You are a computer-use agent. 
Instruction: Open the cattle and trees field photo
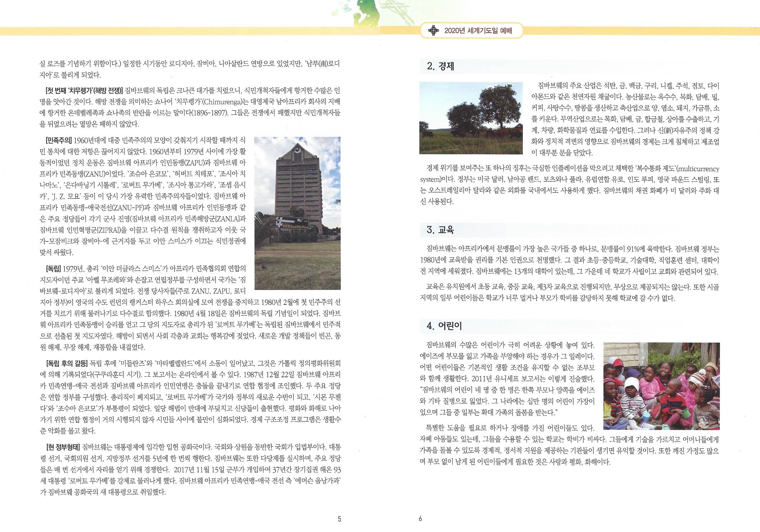click(x=471, y=118)
